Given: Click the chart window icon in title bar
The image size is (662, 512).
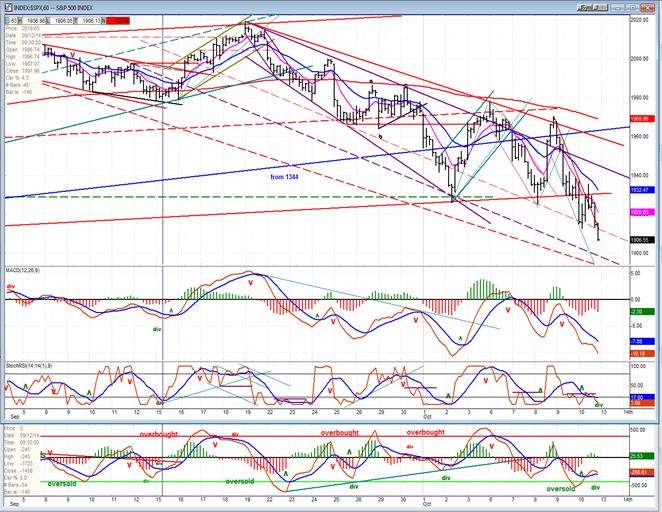Looking at the screenshot, I should click(x=7, y=8).
